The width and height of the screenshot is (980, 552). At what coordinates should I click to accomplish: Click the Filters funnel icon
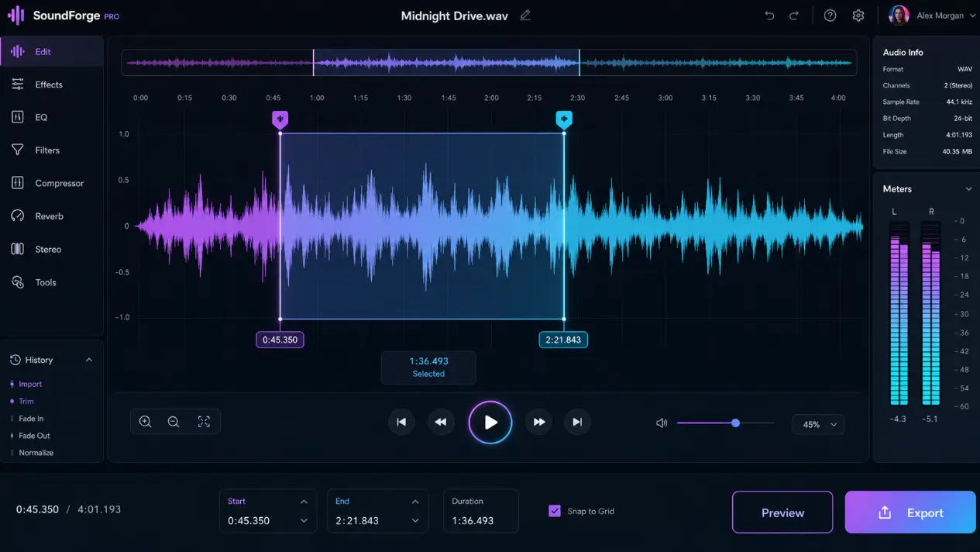pos(18,150)
